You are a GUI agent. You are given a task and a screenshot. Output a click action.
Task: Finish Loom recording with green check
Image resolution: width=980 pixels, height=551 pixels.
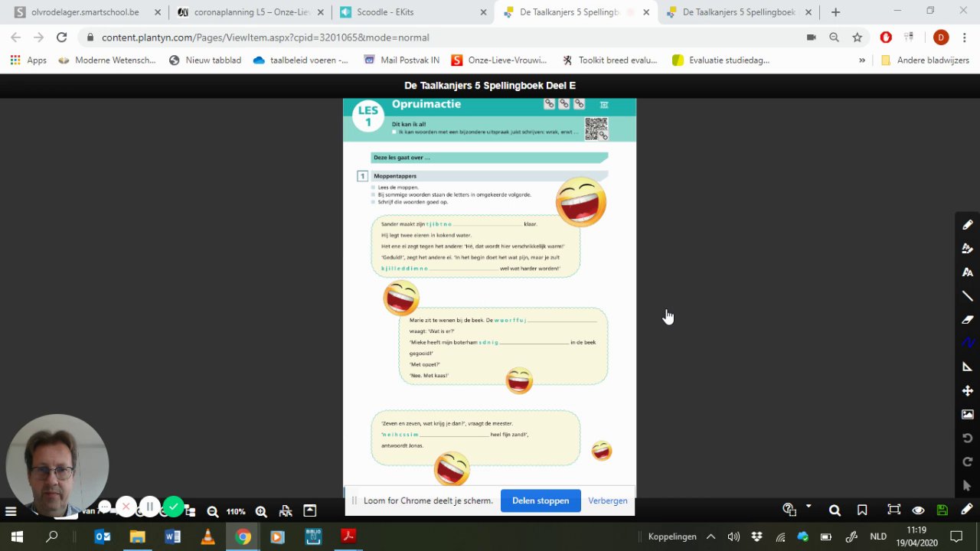[174, 507]
